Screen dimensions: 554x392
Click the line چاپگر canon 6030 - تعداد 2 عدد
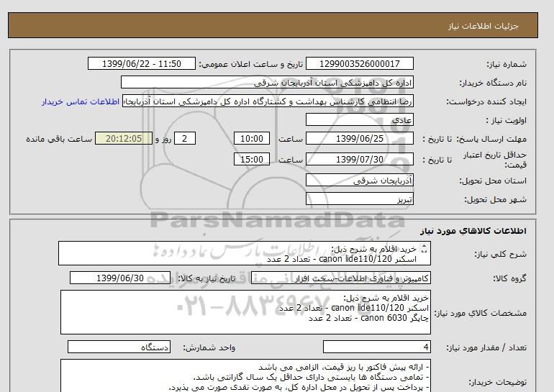[x=368, y=318]
